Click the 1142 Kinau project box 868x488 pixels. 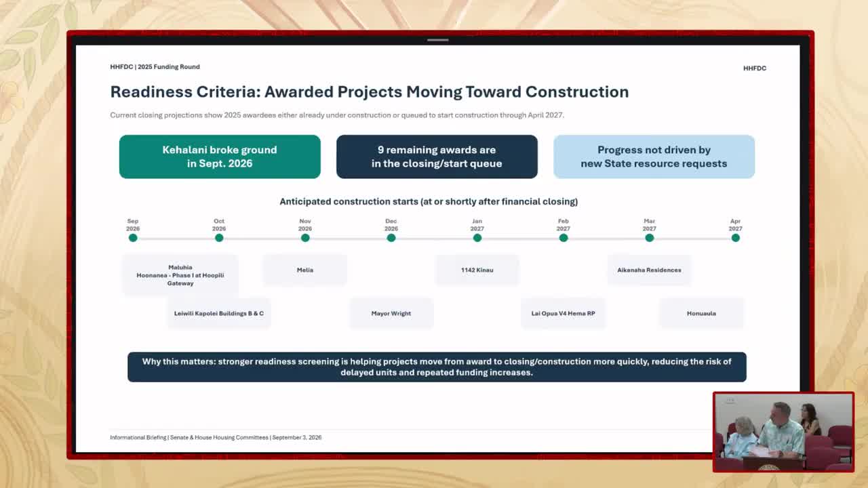pyautogui.click(x=477, y=270)
